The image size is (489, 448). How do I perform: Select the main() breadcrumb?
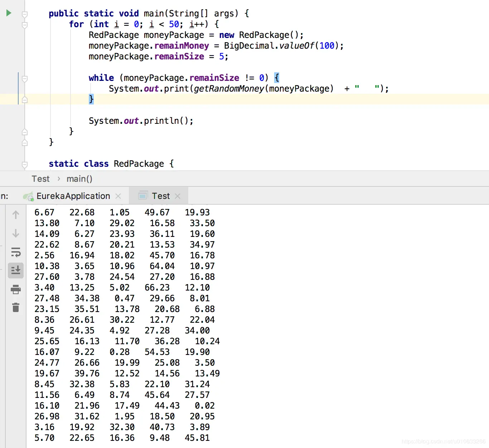click(79, 179)
